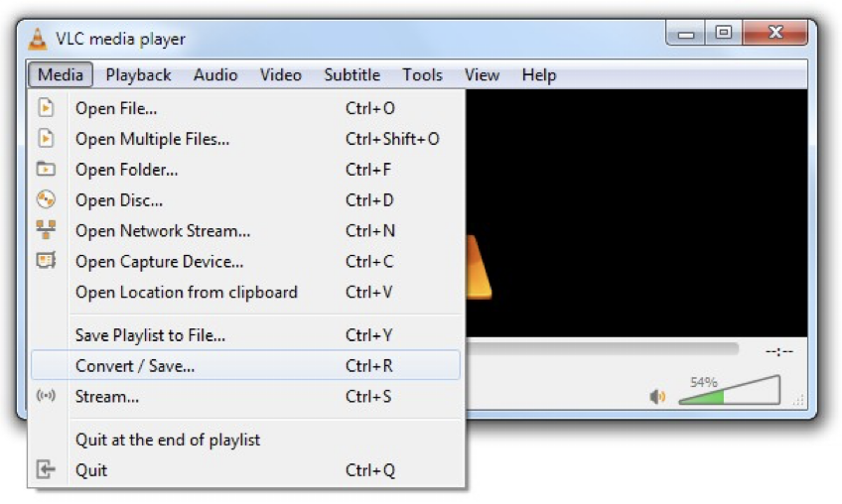Click the black video display area
This screenshot has height=504, width=842.
[636, 212]
